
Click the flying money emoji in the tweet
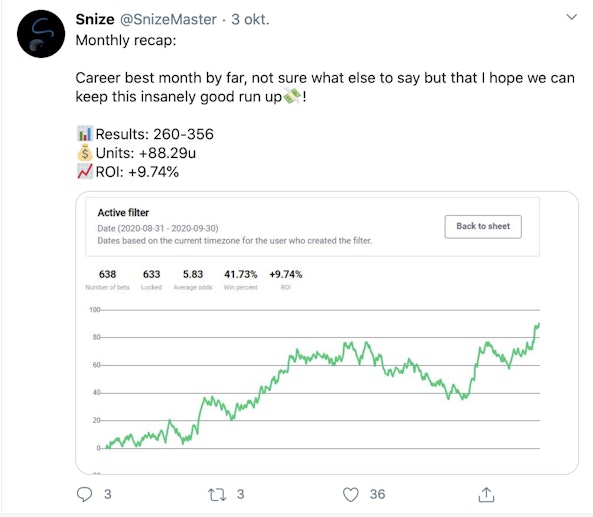coord(292,96)
